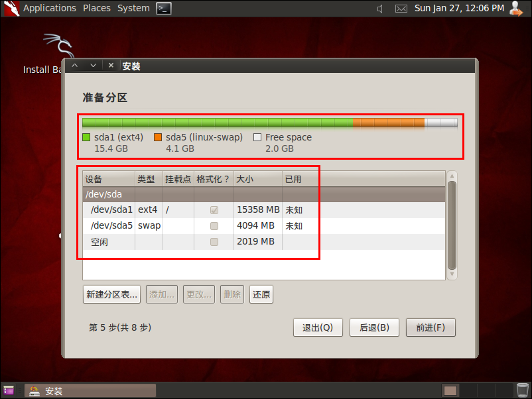532x399 pixels.
Task: Click the volume speaker icon
Action: coord(380,9)
